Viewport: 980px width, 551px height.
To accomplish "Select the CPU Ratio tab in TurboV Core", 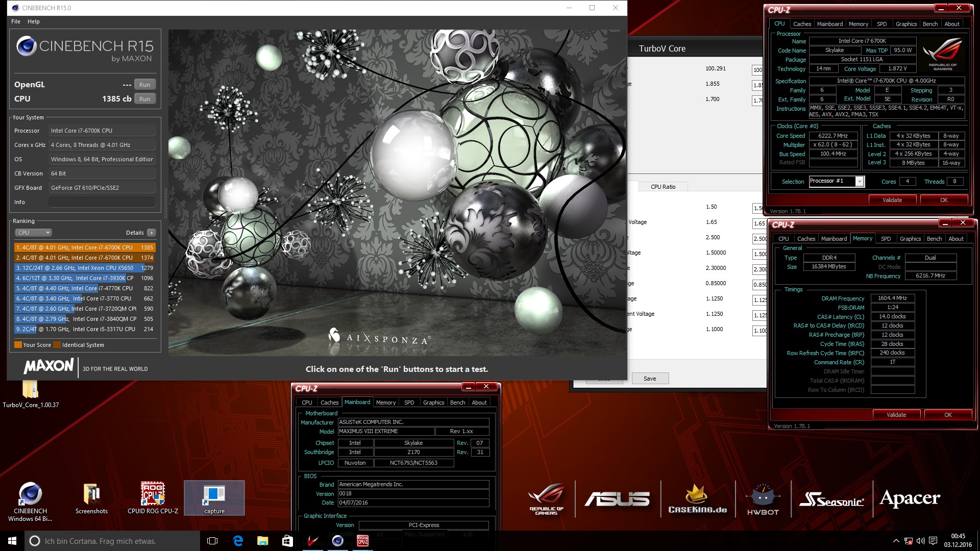I will (x=663, y=187).
